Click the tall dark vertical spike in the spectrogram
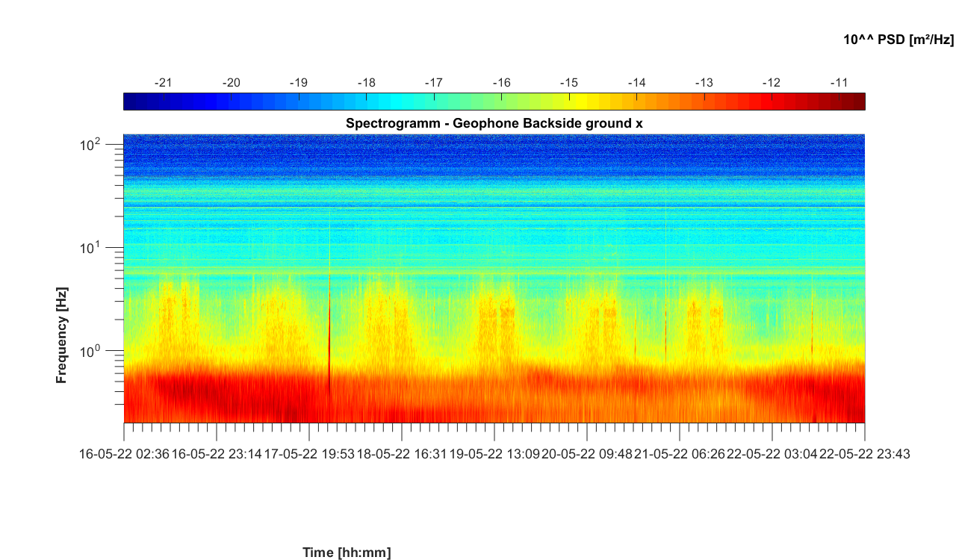 [x=329, y=332]
